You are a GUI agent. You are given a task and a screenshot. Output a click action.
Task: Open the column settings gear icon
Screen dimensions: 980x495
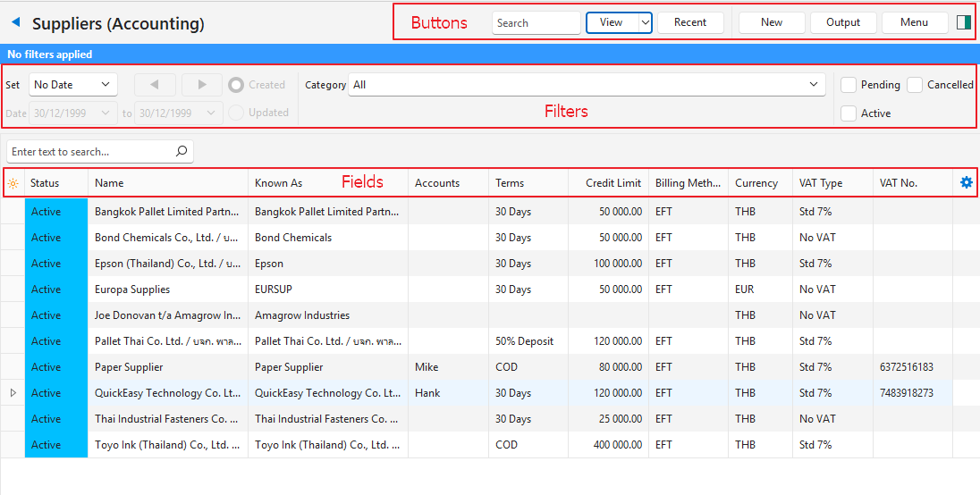pos(966,182)
